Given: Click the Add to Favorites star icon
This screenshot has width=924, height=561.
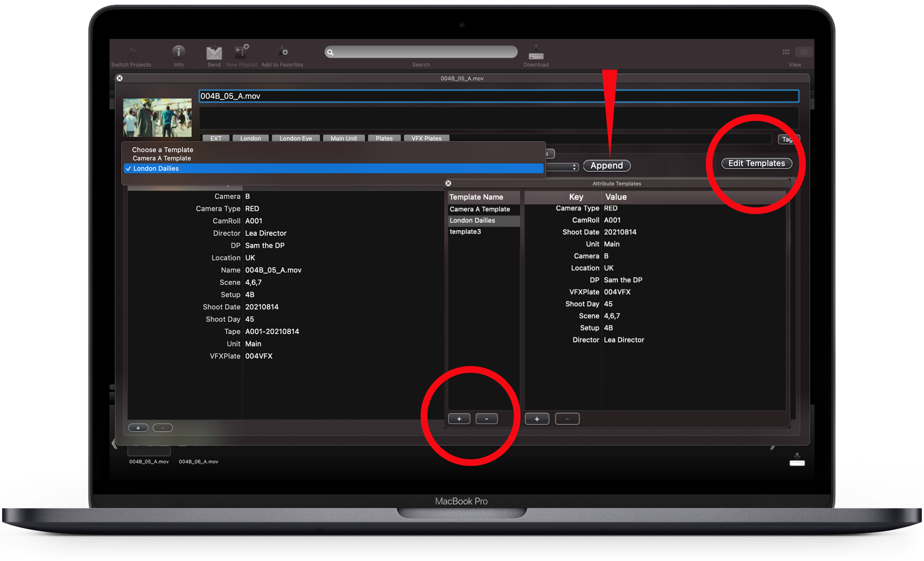Looking at the screenshot, I should (x=282, y=52).
